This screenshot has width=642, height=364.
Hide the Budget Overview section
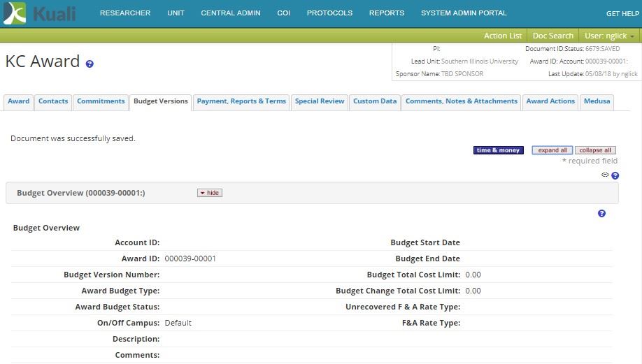210,193
